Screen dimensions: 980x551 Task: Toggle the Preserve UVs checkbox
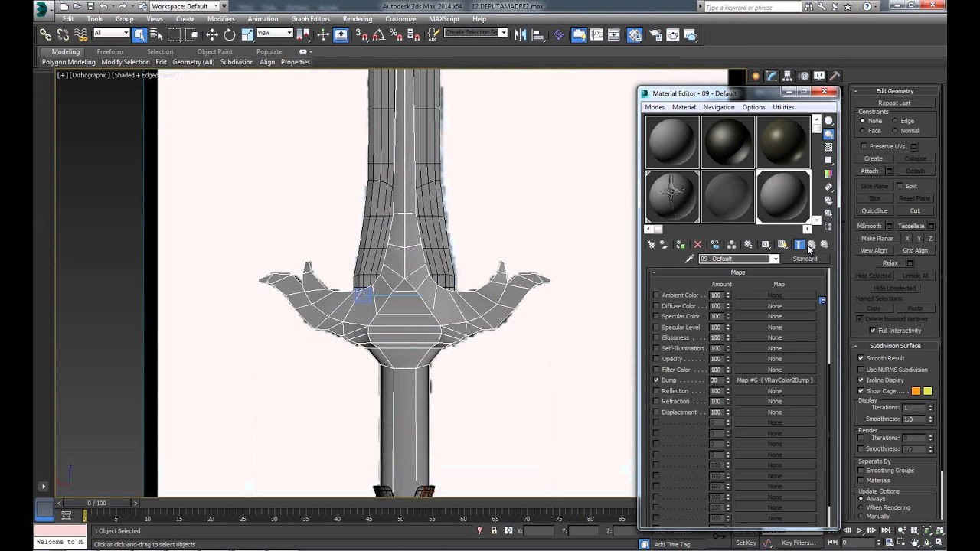864,146
